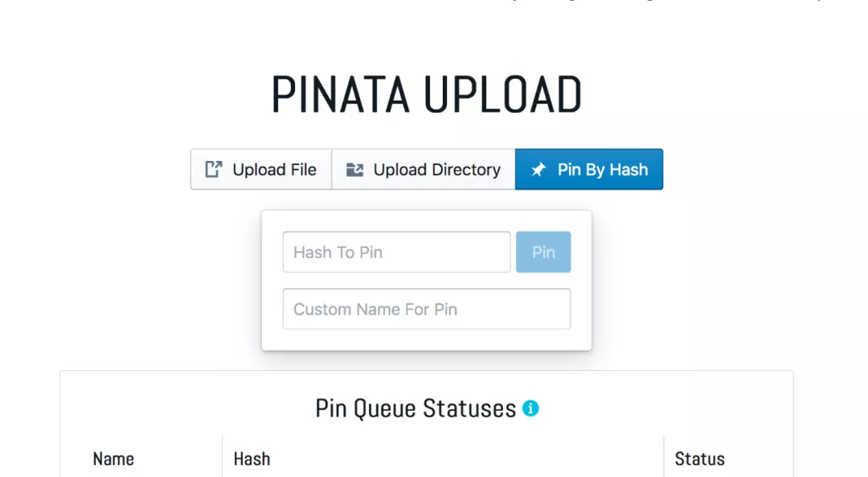
Task: Click the word Statuses in the queue title
Action: pos(469,409)
